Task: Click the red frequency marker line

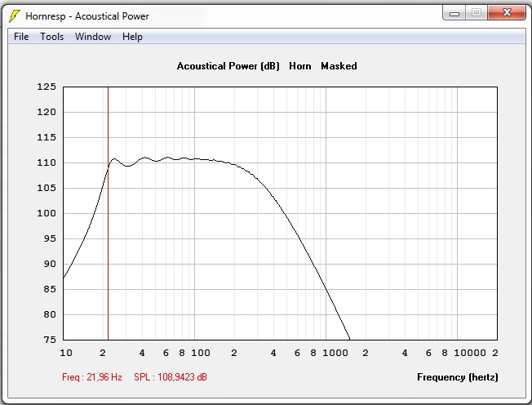Action: pos(108,213)
